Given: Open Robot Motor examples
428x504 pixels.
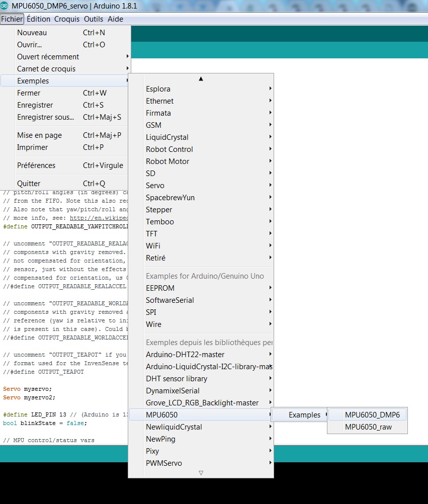Looking at the screenshot, I should [201, 161].
